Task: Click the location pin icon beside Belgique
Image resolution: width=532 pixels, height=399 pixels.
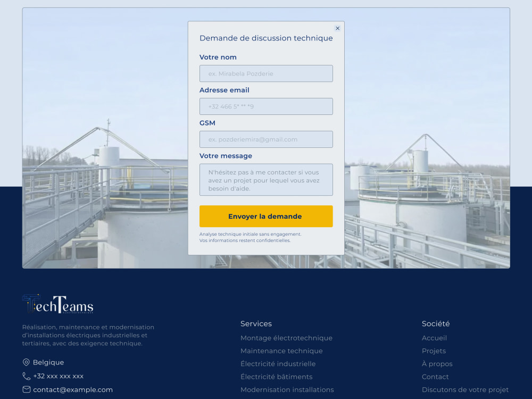Action: (26, 362)
